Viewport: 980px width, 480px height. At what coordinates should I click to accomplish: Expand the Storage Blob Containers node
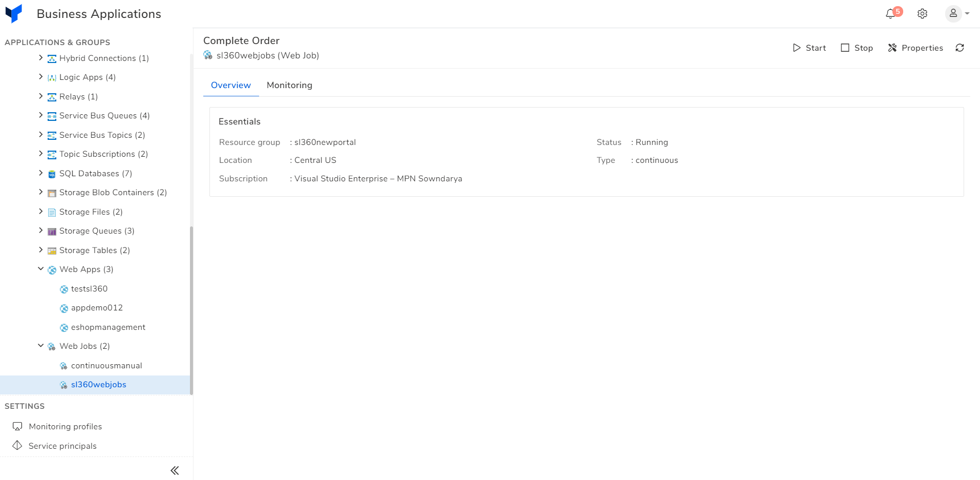click(41, 192)
